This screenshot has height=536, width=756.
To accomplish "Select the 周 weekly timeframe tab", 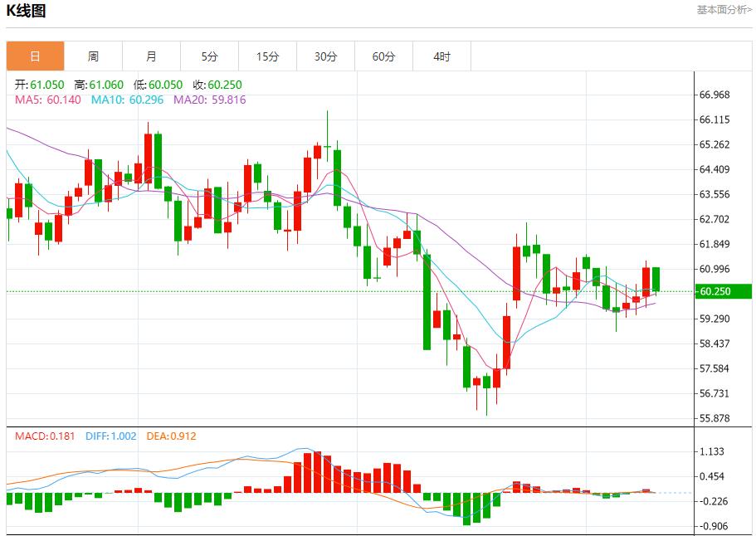I will tap(93, 56).
